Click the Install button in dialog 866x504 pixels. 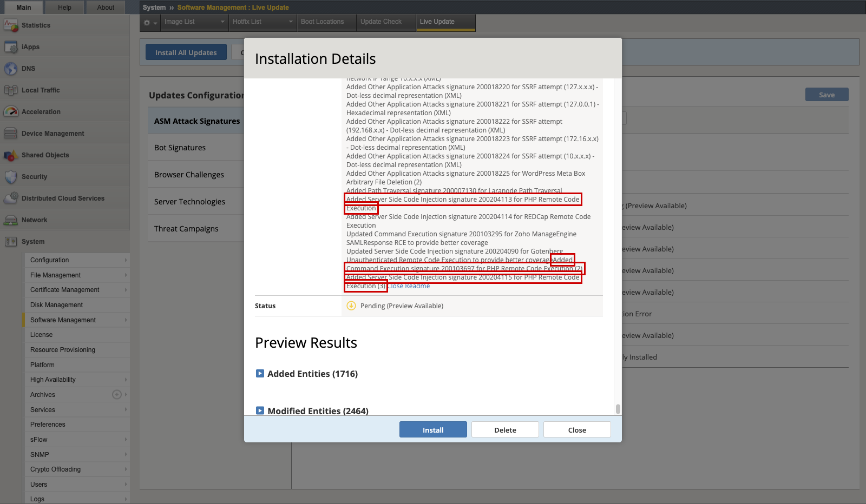[433, 430]
